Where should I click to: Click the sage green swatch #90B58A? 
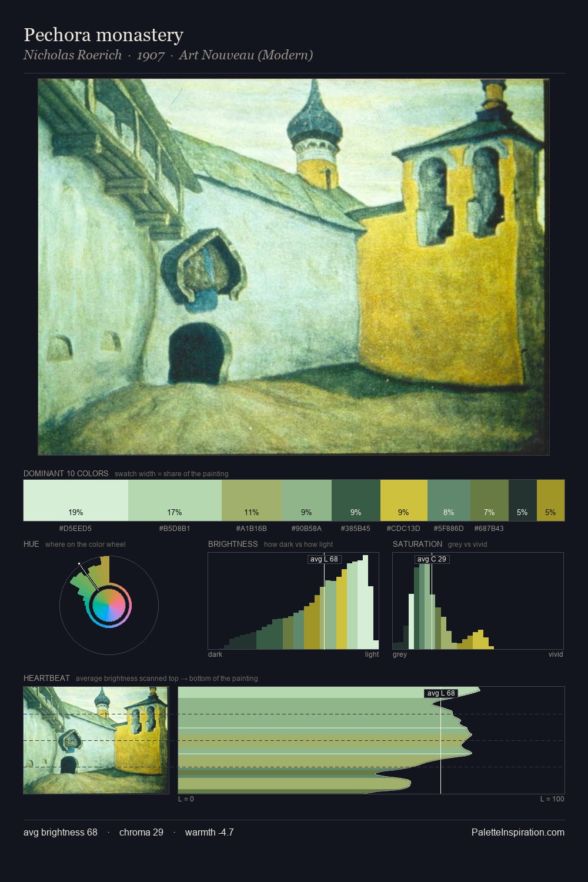(x=307, y=500)
